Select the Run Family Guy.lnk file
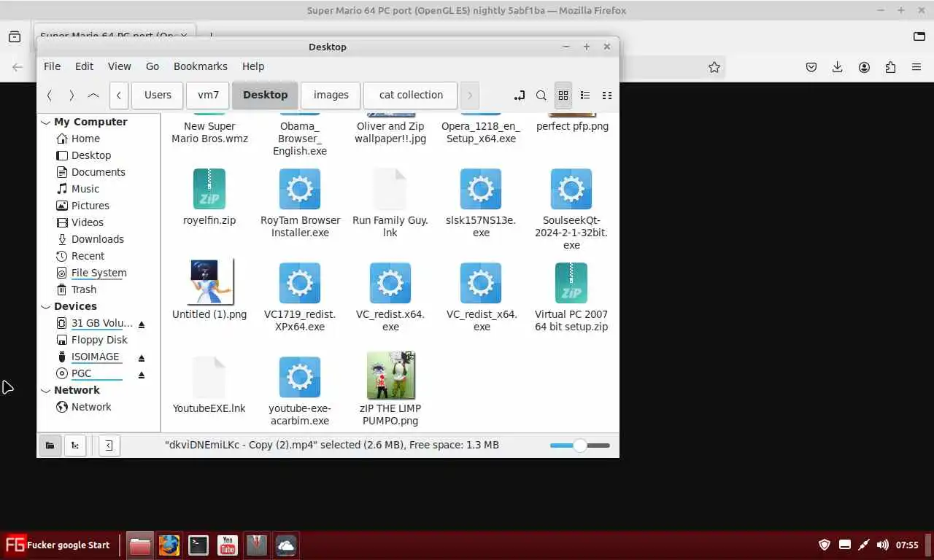Viewport: 934px width, 560px height. point(390,189)
